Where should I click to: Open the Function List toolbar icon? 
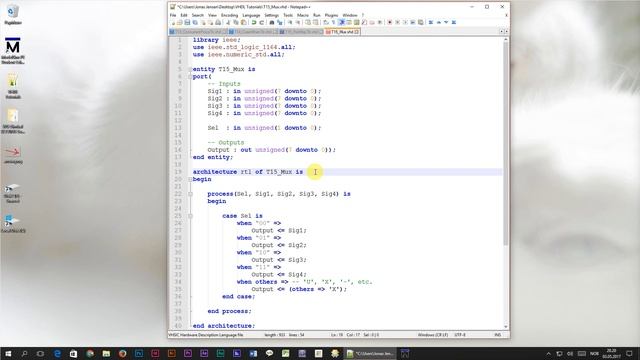pyautogui.click(x=364, y=22)
